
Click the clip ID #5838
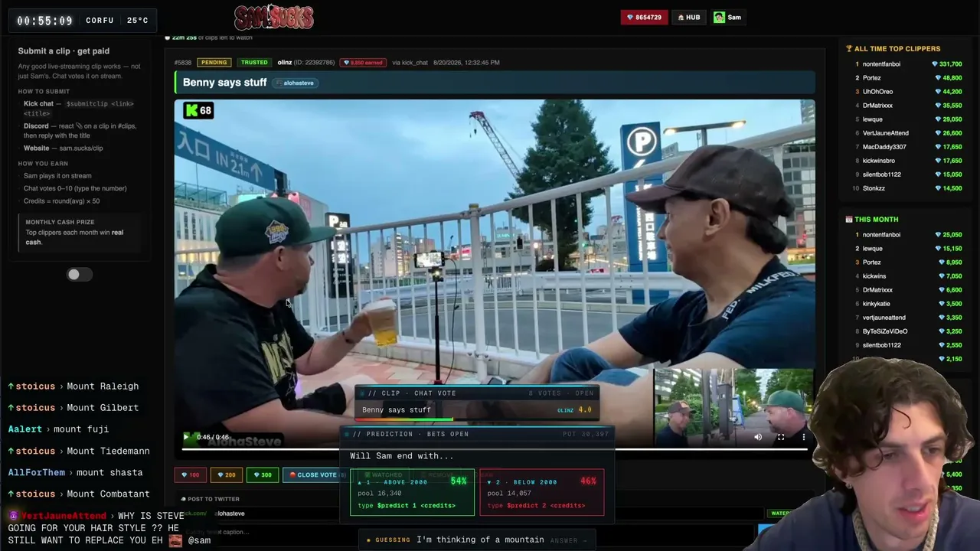[182, 62]
